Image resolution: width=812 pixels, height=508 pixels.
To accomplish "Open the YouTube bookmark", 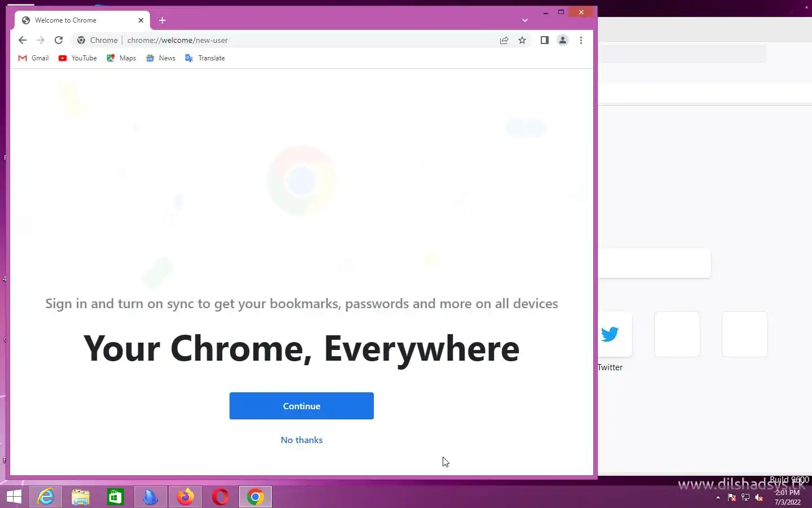I will (x=78, y=58).
